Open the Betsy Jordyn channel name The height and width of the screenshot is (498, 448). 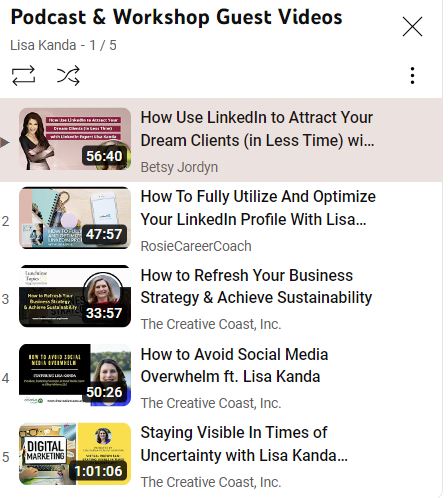tap(179, 167)
